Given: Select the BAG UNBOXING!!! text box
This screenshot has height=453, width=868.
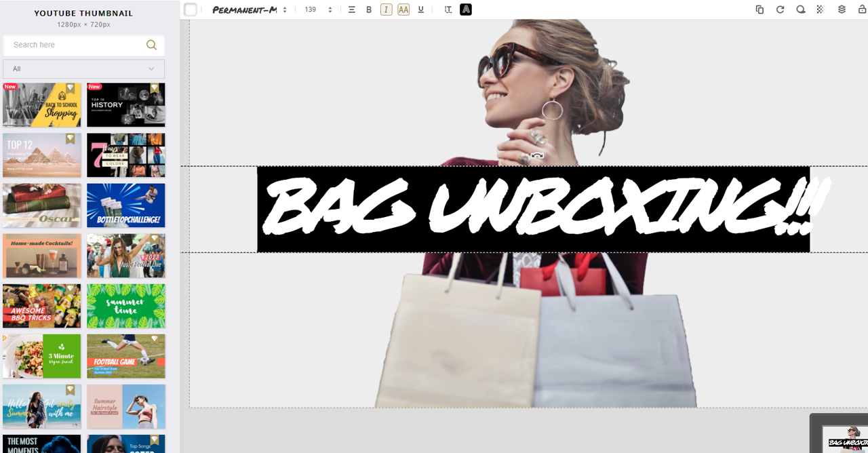Looking at the screenshot, I should [534, 209].
